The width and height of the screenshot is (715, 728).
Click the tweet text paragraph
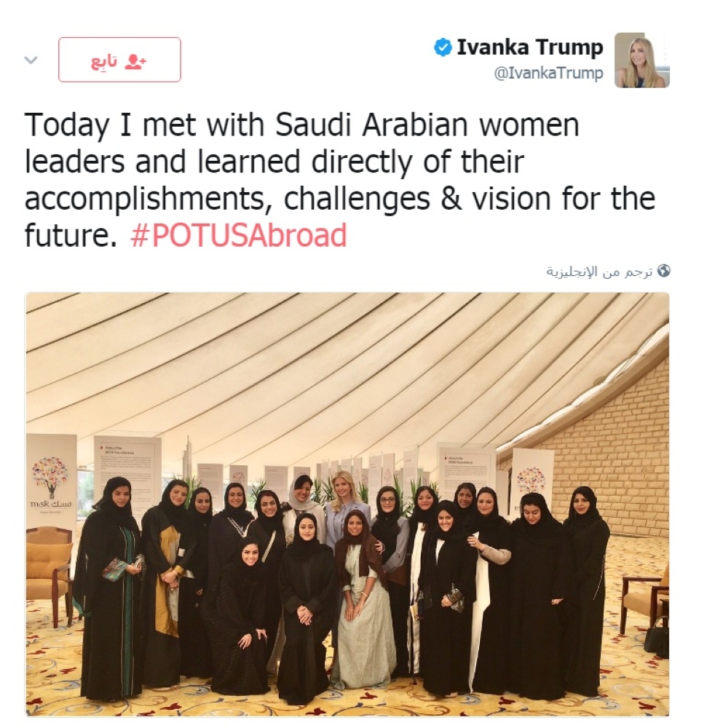pos(339,180)
